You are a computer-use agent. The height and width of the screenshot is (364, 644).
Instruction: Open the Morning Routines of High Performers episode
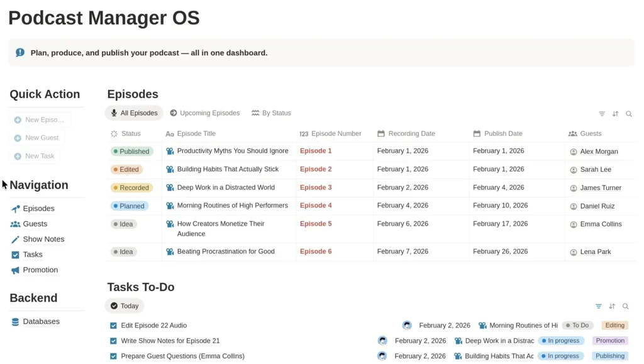[x=233, y=205]
